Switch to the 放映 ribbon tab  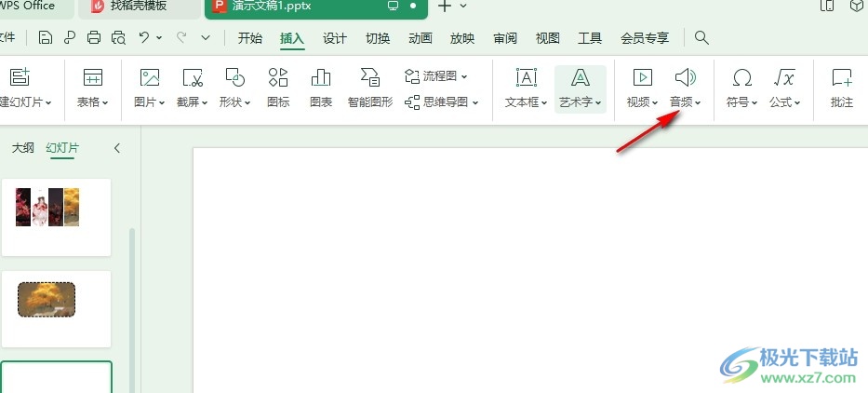[x=462, y=38]
